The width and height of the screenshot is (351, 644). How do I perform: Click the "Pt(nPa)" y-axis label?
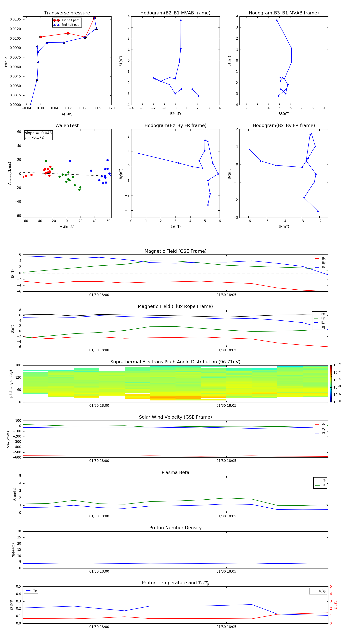tap(6, 61)
